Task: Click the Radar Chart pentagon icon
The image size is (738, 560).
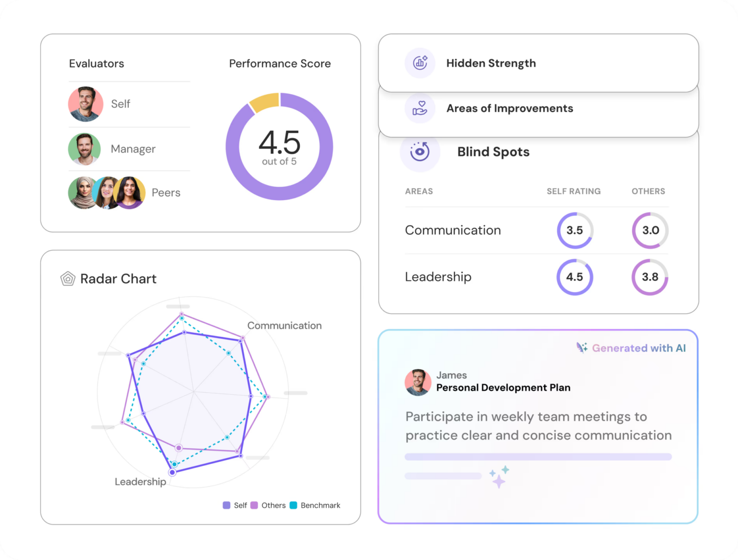Action: pyautogui.click(x=68, y=278)
